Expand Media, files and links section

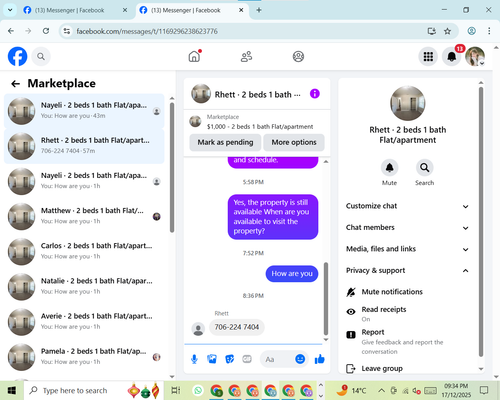407,249
